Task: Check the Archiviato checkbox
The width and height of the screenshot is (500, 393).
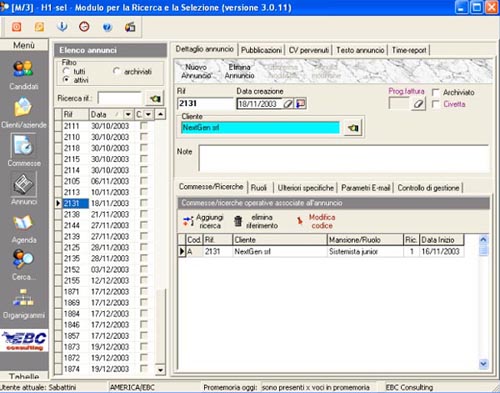Action: (x=436, y=92)
